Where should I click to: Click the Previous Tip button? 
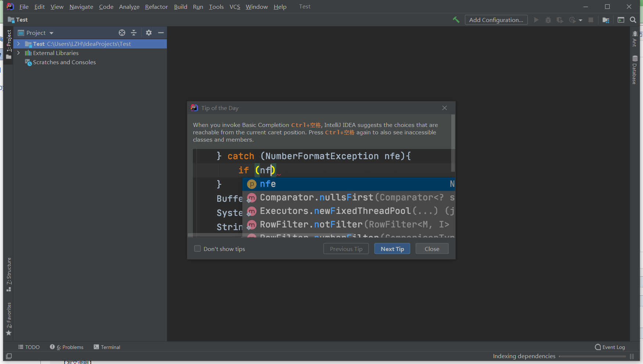346,249
